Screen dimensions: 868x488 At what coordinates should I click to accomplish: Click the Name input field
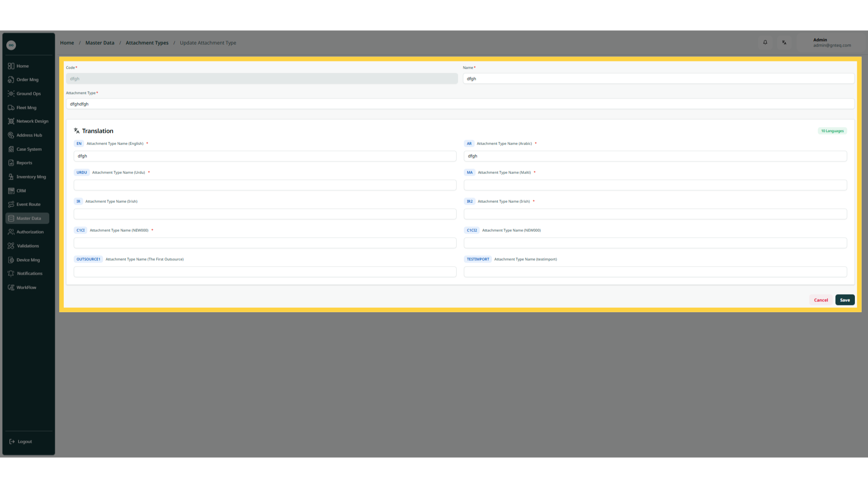[x=659, y=79]
